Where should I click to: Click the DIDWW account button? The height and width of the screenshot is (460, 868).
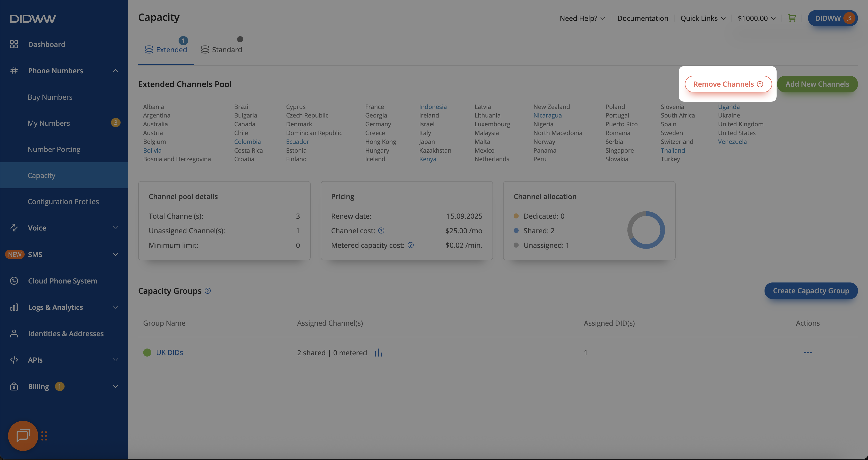[833, 18]
